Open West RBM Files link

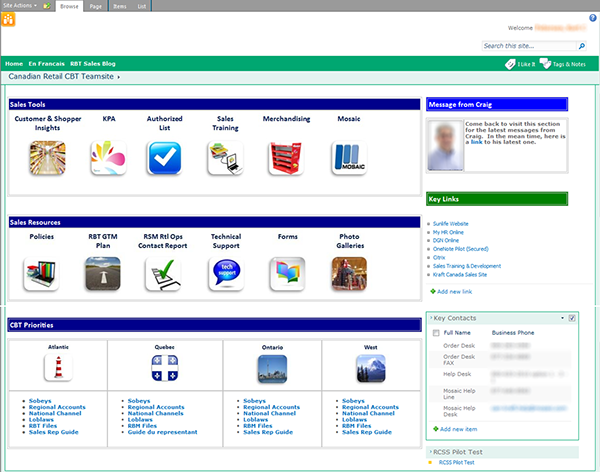[x=356, y=426]
